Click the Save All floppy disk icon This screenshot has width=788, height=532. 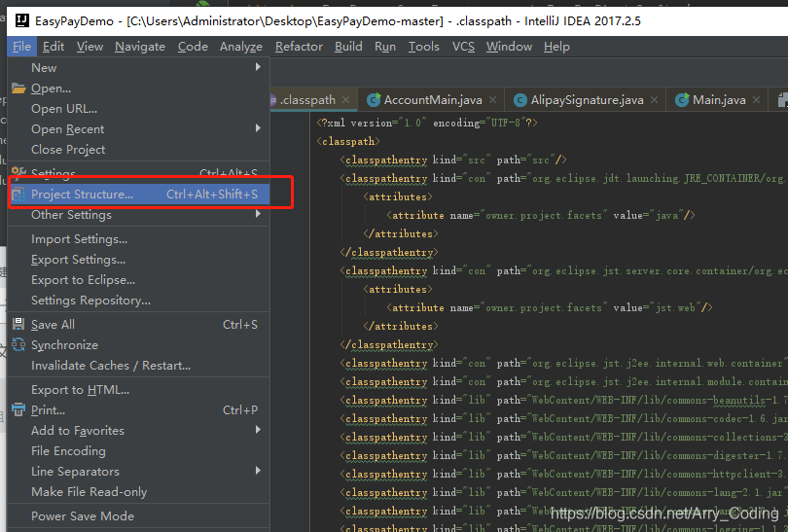(18, 324)
